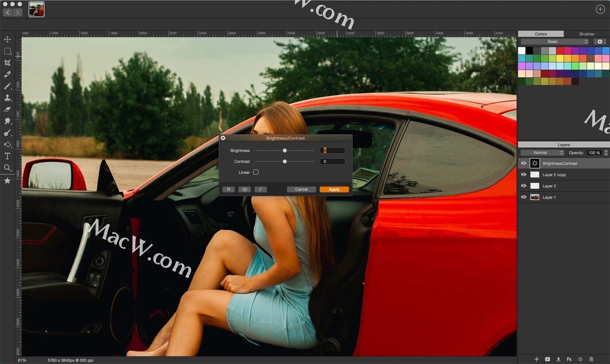This screenshot has height=364, width=610.
Task: Select the Paint Brush tool
Action: pos(7,86)
